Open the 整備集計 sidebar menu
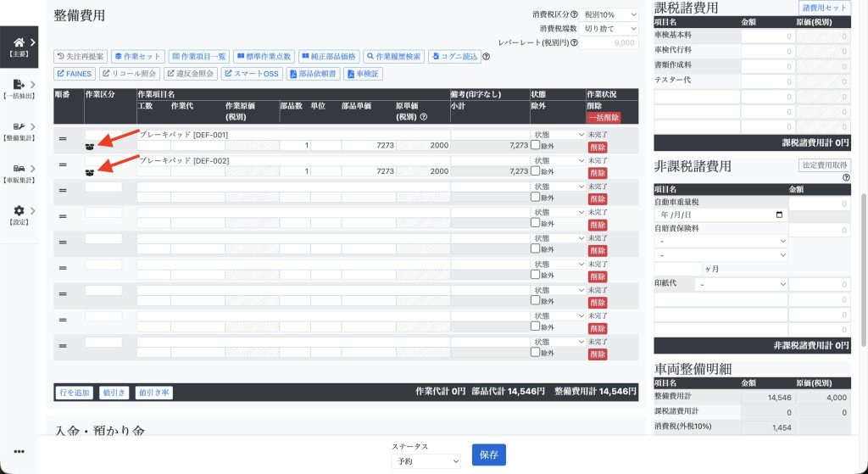The width and height of the screenshot is (868, 474). click(19, 131)
